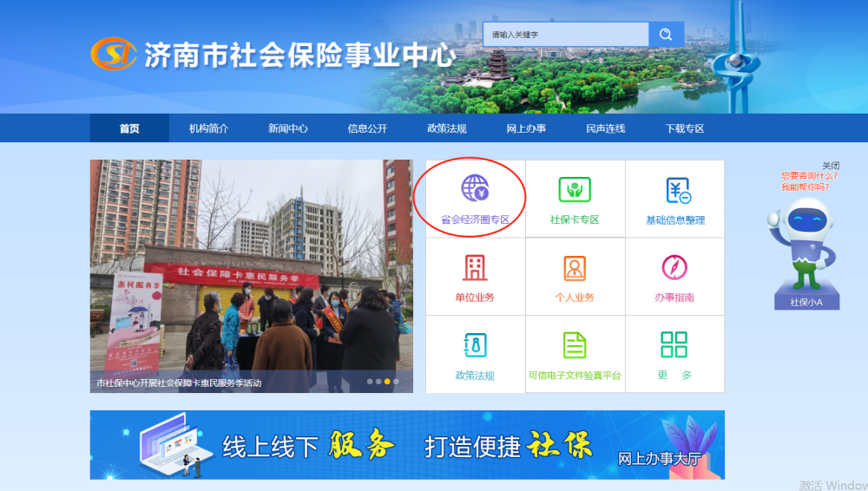The image size is (868, 491).
Task: Open the 信息公开 menu item
Action: (x=367, y=128)
